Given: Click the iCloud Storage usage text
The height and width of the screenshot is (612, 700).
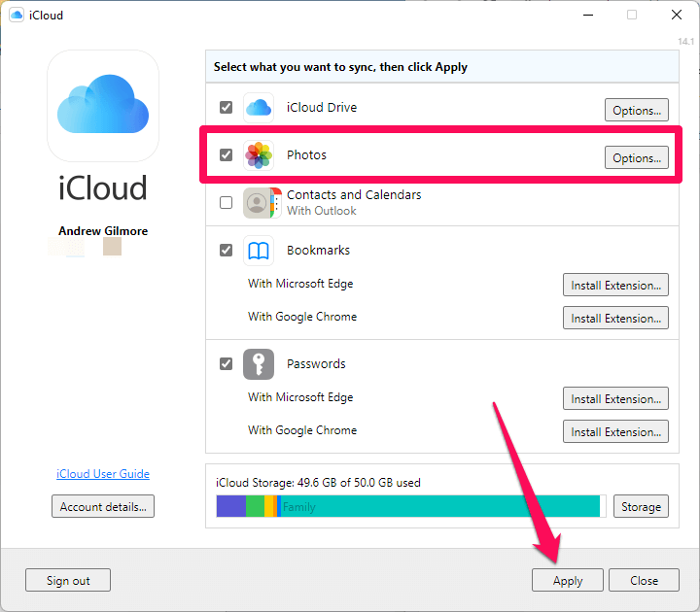Looking at the screenshot, I should 318,483.
